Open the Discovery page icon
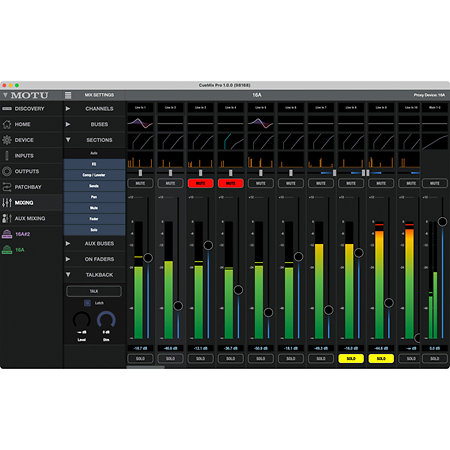450x450 pixels. click(x=7, y=109)
